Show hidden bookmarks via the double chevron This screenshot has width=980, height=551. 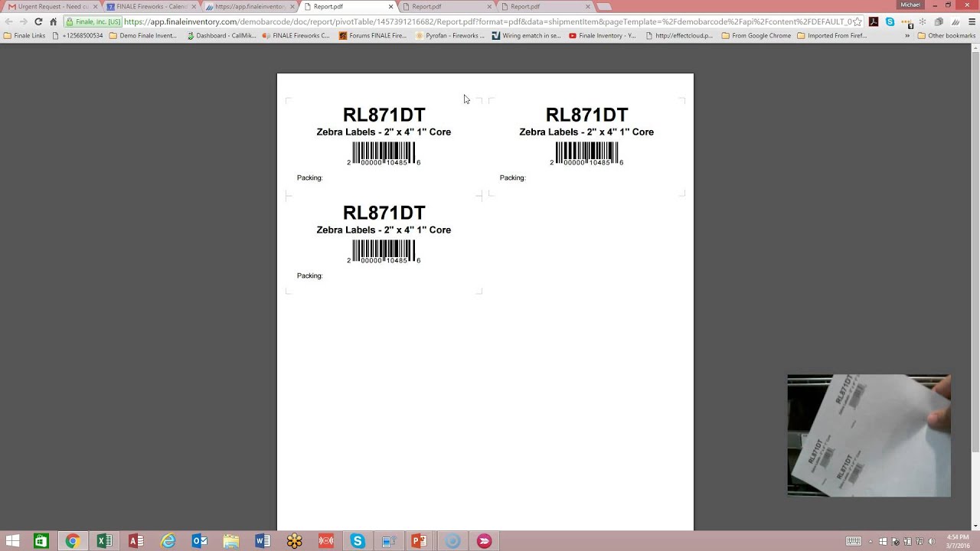click(907, 35)
